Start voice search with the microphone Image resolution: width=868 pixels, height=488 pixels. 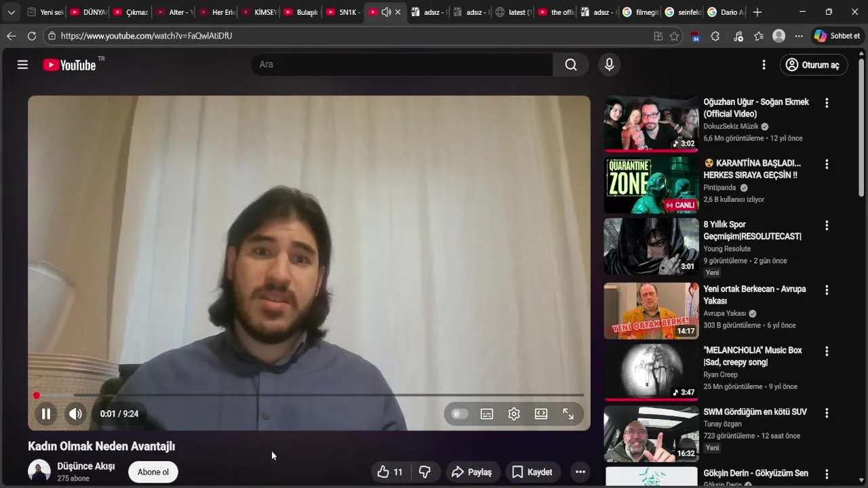(x=609, y=64)
